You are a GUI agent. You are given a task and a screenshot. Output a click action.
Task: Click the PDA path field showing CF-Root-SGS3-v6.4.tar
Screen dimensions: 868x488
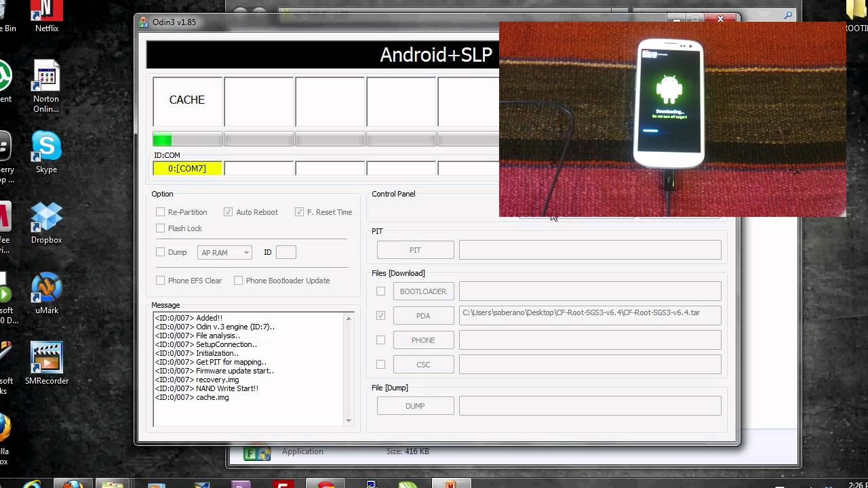(590, 316)
